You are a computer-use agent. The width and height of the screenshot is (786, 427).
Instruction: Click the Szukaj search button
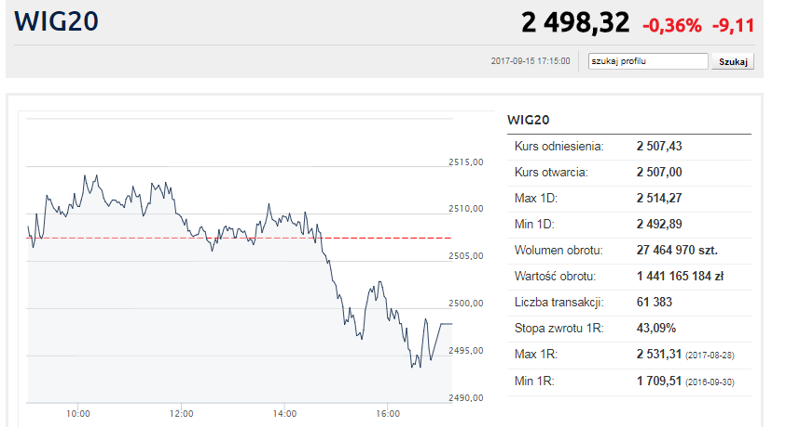point(733,62)
